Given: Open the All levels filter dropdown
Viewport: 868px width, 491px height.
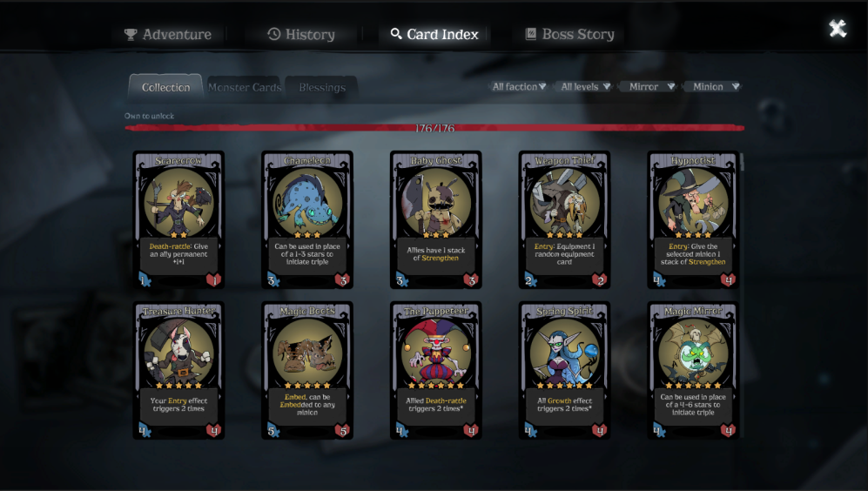Looking at the screenshot, I should pyautogui.click(x=584, y=86).
